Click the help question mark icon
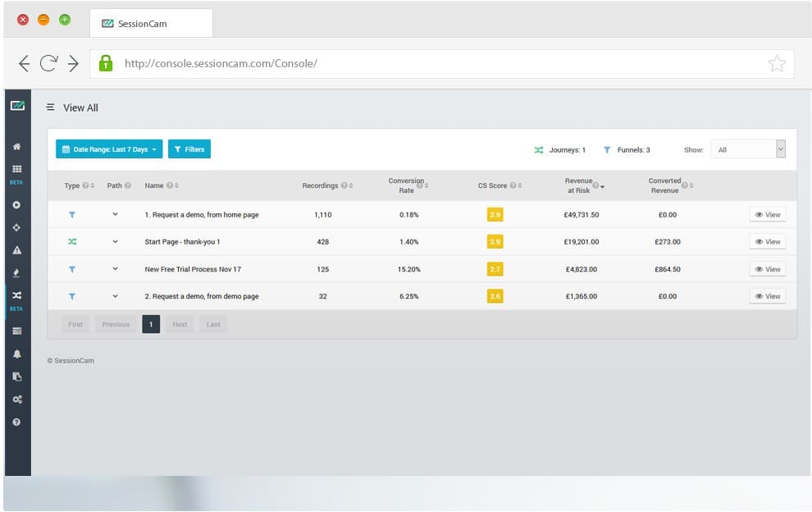Screen dimensions: 812x512 [x=17, y=422]
